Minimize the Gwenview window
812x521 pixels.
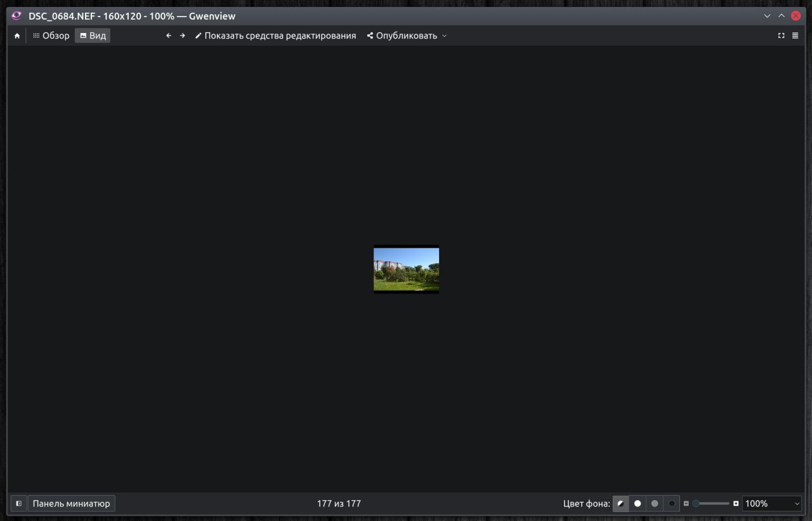768,16
